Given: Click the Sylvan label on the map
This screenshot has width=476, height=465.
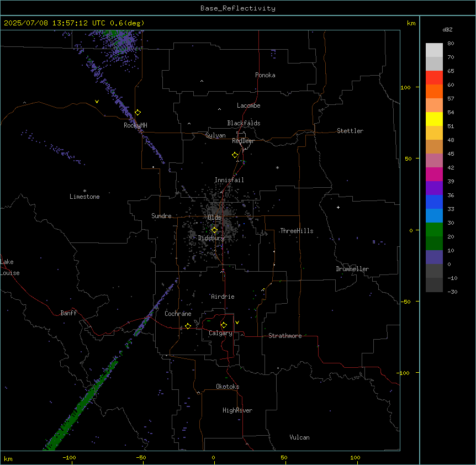Looking at the screenshot, I should [x=215, y=135].
